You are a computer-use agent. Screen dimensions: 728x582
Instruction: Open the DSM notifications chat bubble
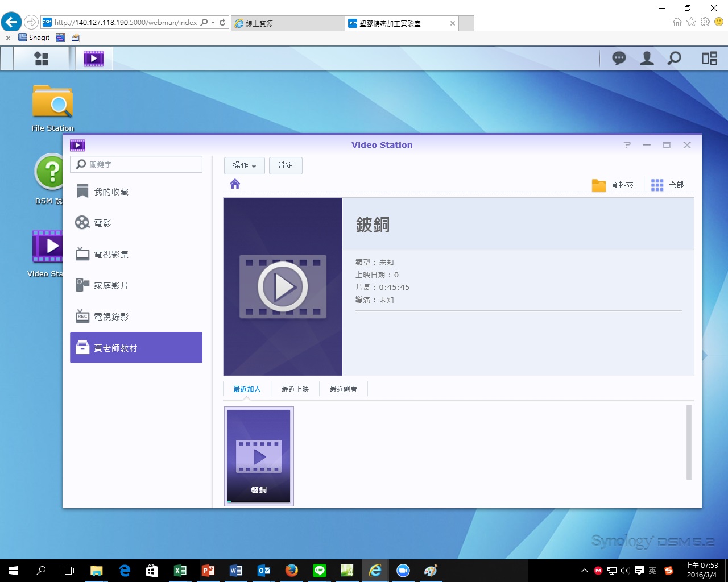point(619,58)
